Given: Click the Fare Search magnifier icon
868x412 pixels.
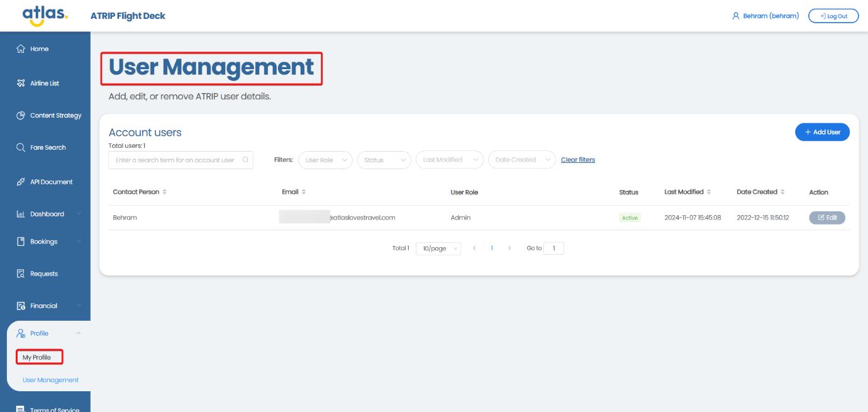Looking at the screenshot, I should pyautogui.click(x=21, y=148).
